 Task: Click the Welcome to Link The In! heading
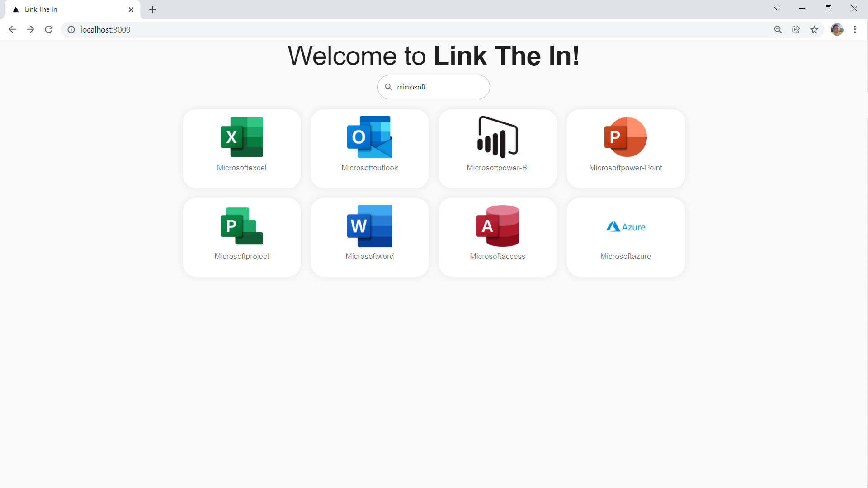click(x=434, y=56)
